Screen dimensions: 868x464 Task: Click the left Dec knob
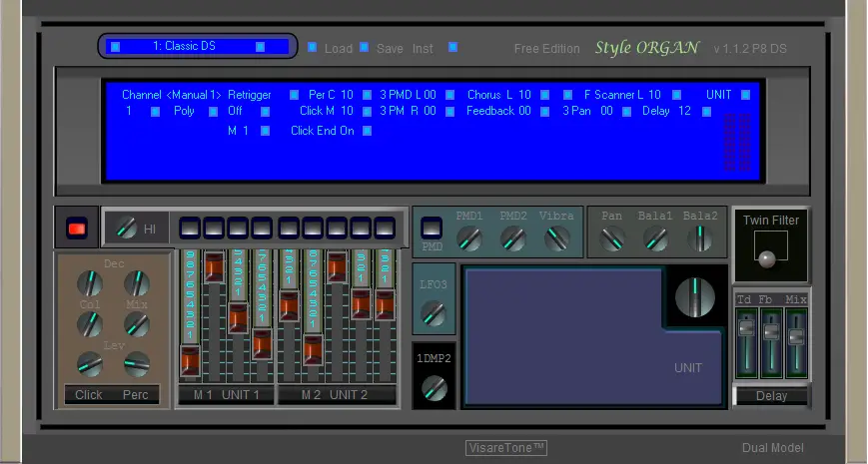tap(90, 283)
